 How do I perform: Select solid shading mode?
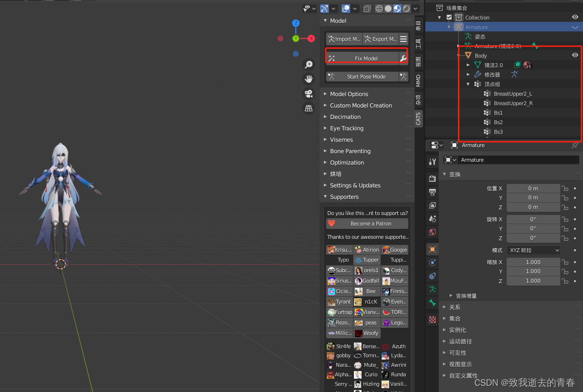388,9
